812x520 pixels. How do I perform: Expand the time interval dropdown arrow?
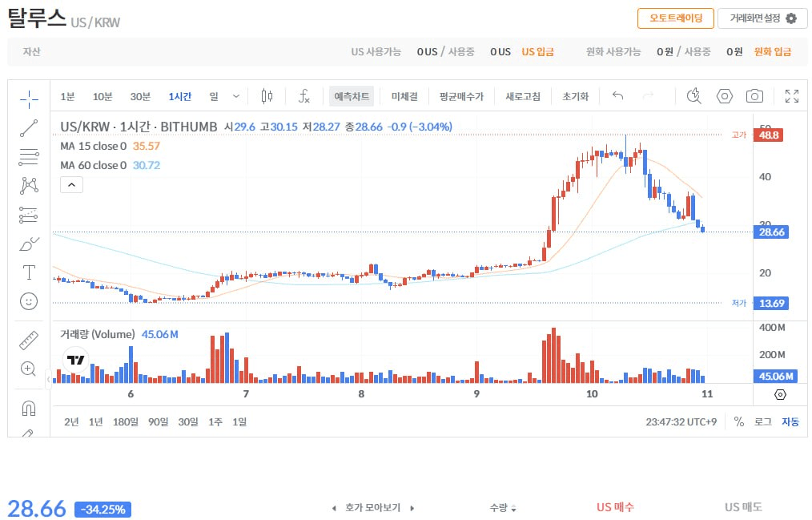(x=236, y=96)
